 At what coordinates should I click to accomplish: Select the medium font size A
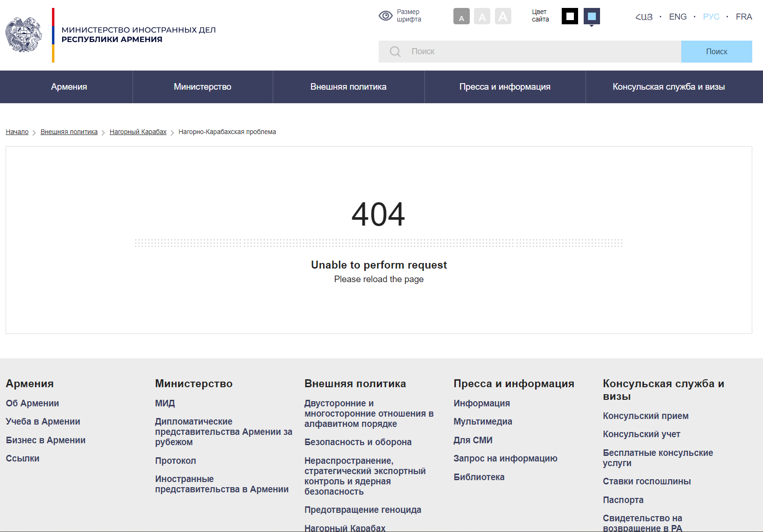click(x=482, y=16)
